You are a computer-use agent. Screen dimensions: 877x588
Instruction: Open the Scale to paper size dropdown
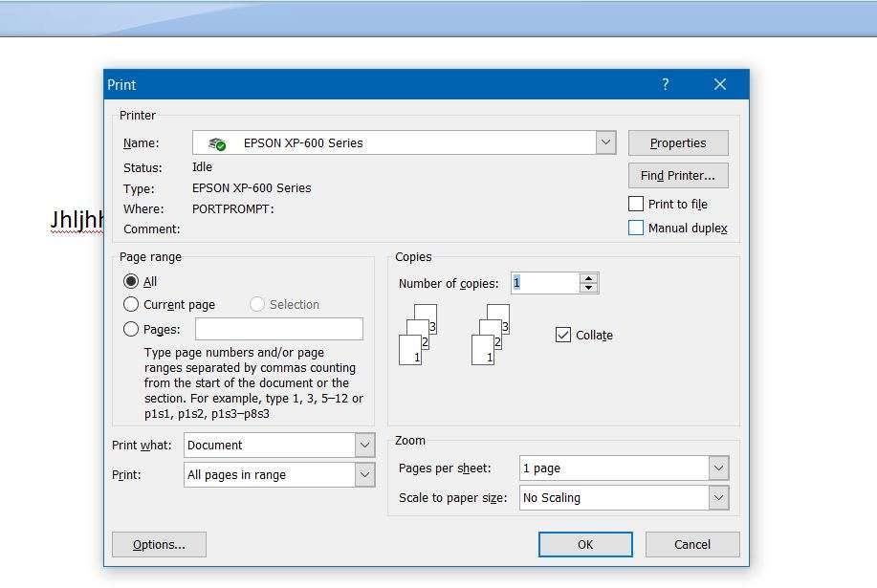point(718,497)
